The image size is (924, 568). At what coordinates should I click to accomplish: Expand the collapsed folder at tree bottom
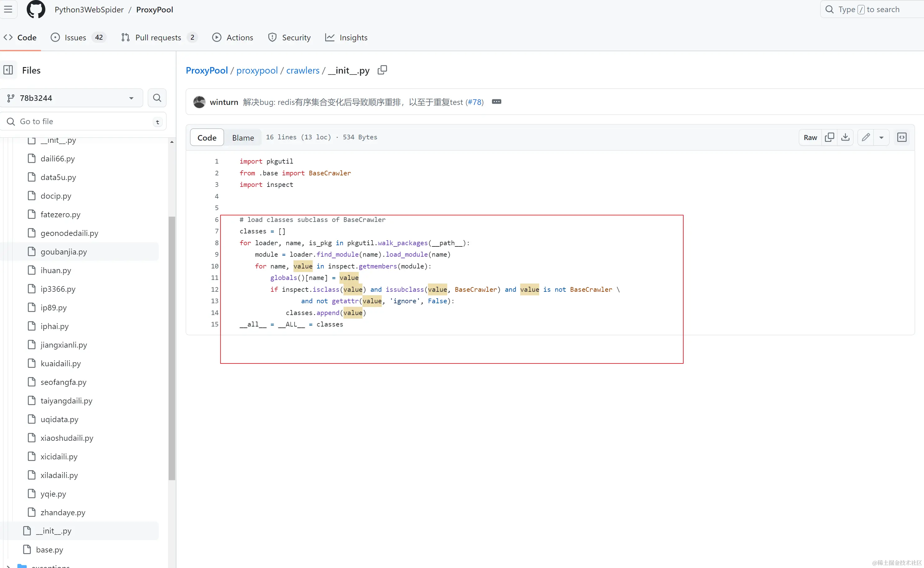click(8, 566)
